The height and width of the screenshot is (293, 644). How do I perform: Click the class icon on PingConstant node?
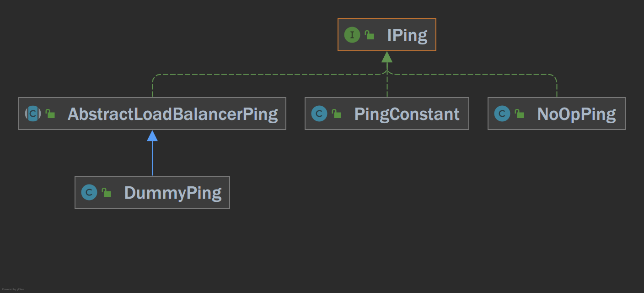pyautogui.click(x=319, y=114)
